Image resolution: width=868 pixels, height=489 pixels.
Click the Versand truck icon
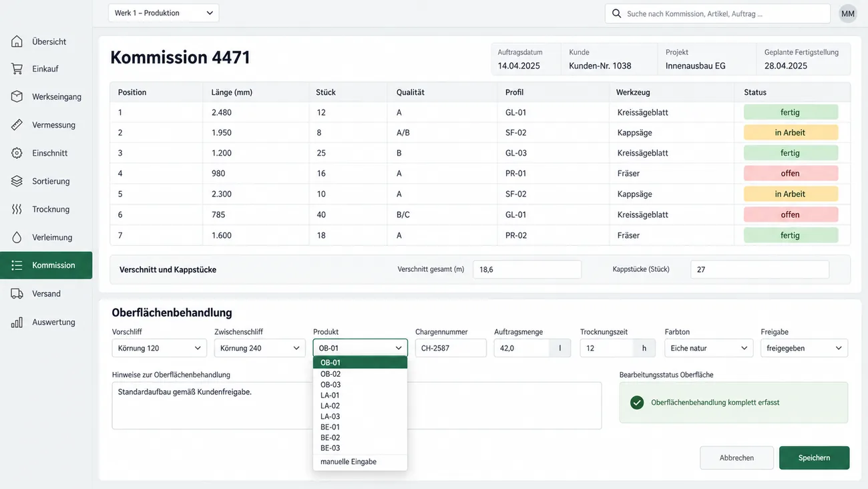tap(17, 293)
